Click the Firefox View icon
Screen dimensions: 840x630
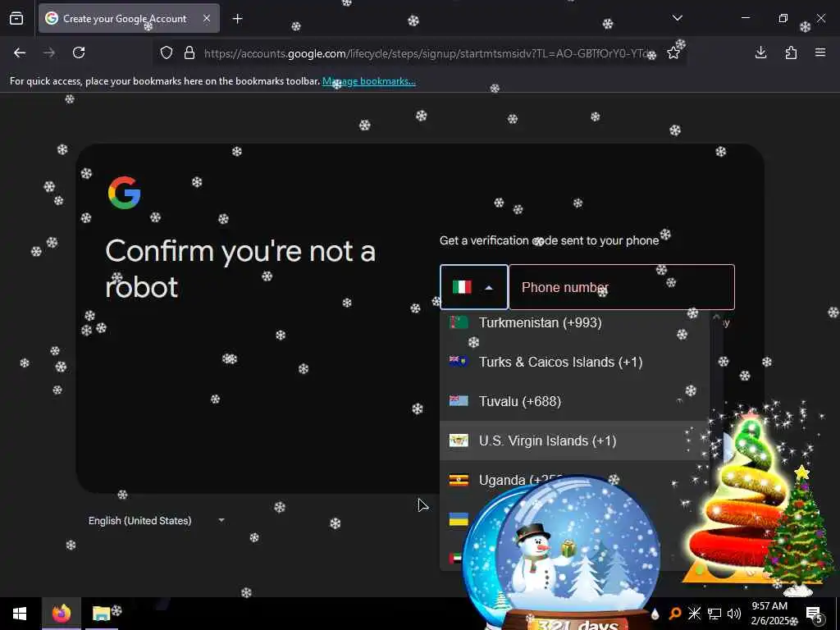point(16,19)
